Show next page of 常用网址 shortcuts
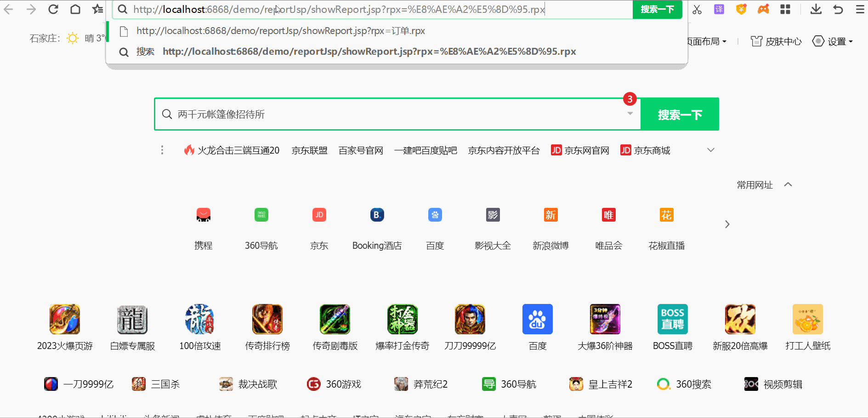 tap(727, 224)
